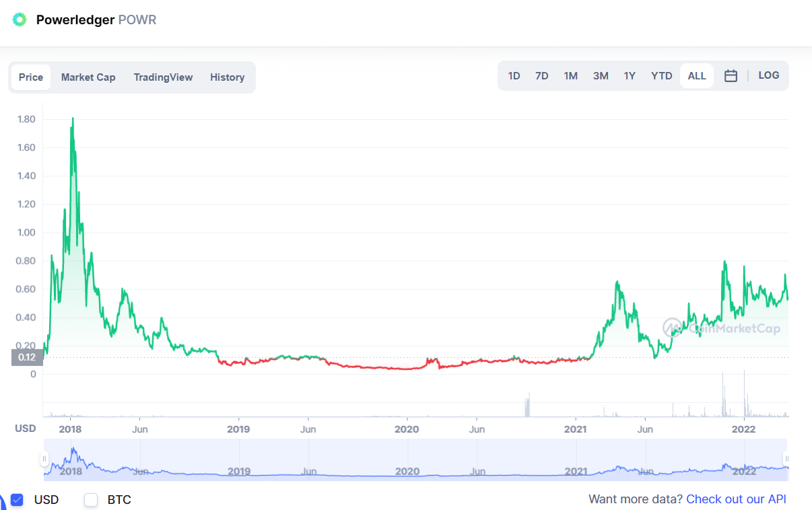Image resolution: width=812 pixels, height=510 pixels.
Task: Set chart range to 1D
Action: coord(514,76)
